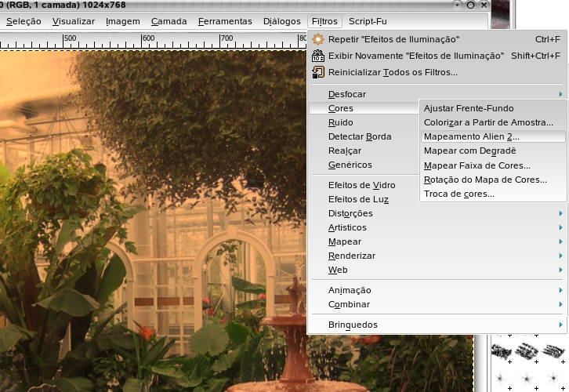569x392 pixels.
Task: Open the Detectar Borda submenu
Action: pyautogui.click(x=364, y=136)
